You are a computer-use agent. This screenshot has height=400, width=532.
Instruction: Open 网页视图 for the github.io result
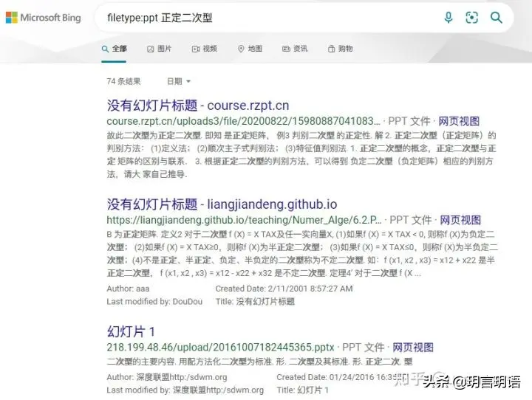pyautogui.click(x=460, y=220)
